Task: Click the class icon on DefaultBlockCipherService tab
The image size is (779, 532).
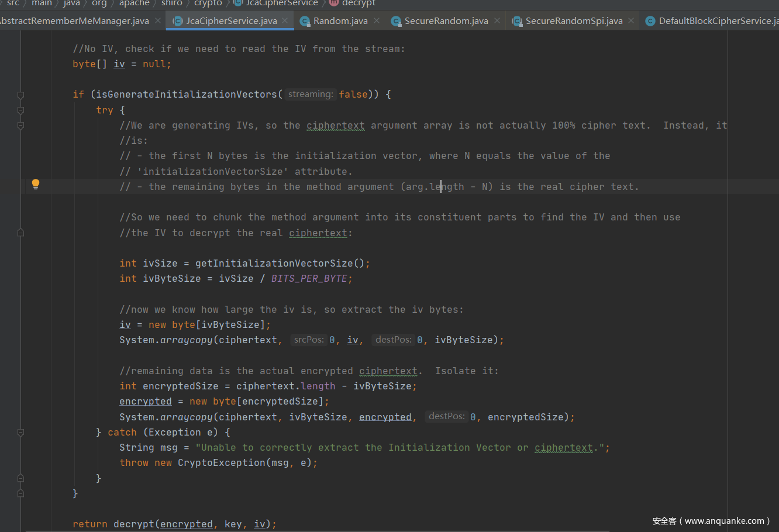Action: click(650, 21)
